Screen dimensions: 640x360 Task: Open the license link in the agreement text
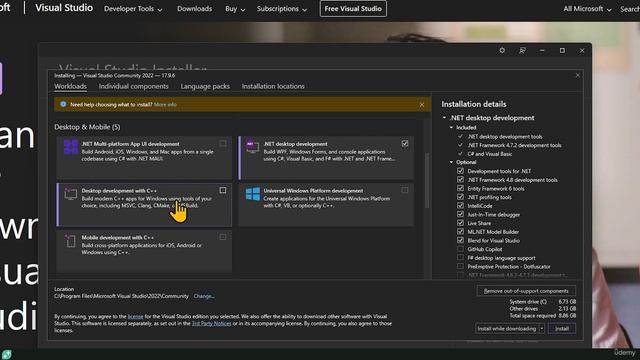(135, 316)
